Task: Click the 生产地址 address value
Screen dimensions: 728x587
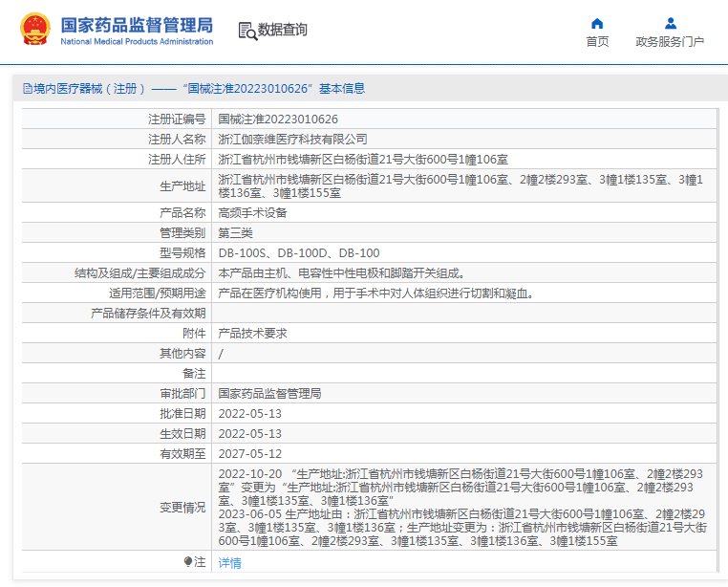Action: tap(460, 185)
